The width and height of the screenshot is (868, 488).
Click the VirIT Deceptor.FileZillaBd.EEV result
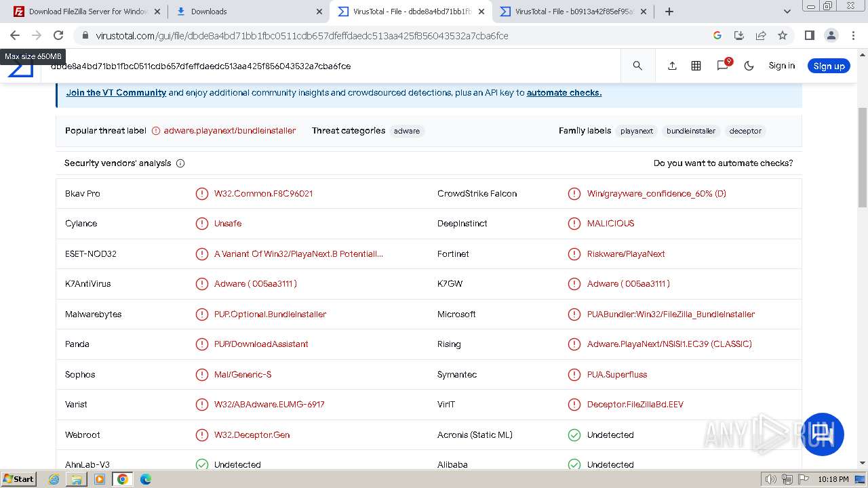635,405
